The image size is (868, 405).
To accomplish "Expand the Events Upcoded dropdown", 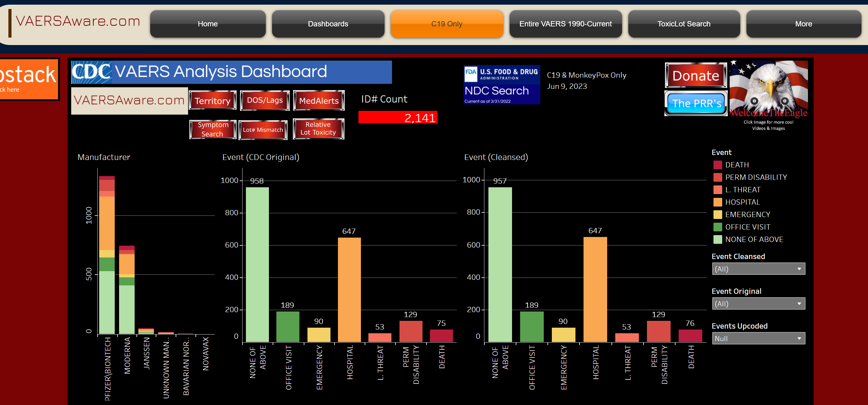I will click(x=759, y=338).
